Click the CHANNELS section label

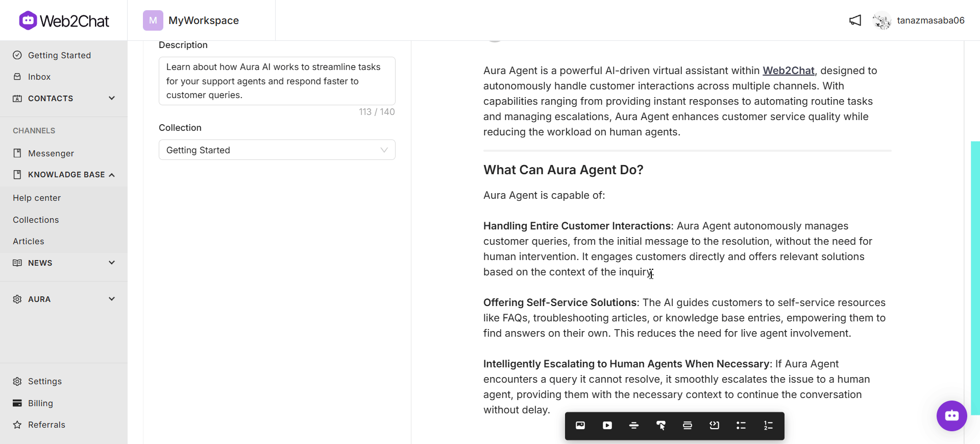pyautogui.click(x=34, y=131)
